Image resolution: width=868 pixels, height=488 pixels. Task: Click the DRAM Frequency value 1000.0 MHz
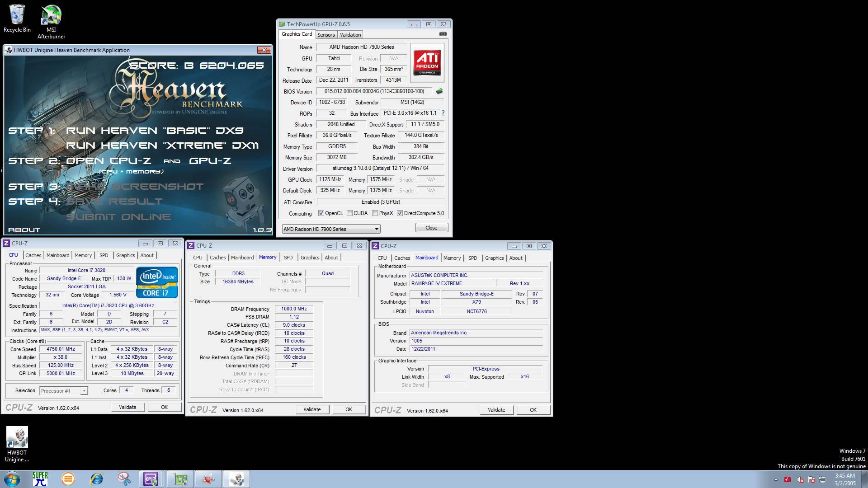click(294, 309)
